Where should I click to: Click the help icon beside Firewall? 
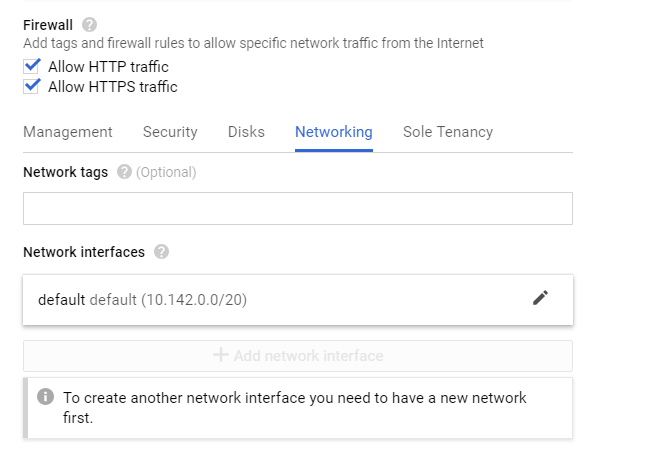tap(90, 24)
